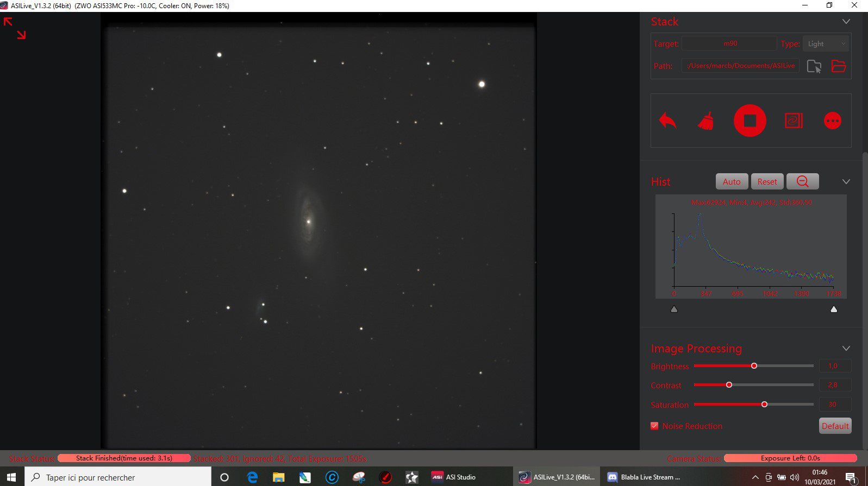Collapse the Image Processing panel chevron

(846, 348)
